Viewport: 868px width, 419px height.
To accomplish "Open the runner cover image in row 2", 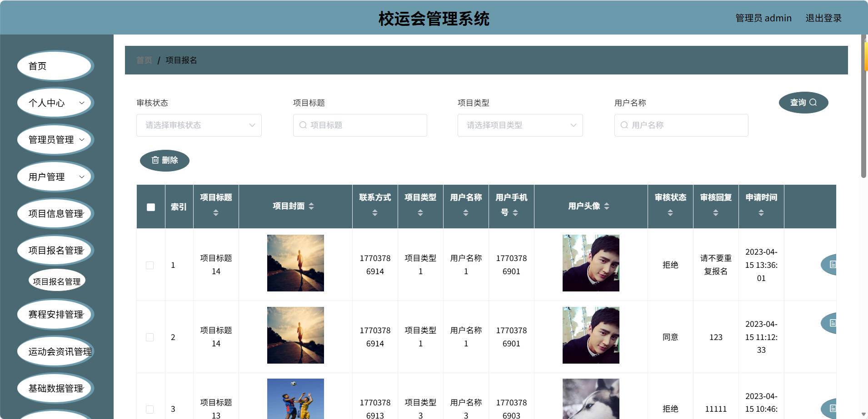I will (295, 335).
